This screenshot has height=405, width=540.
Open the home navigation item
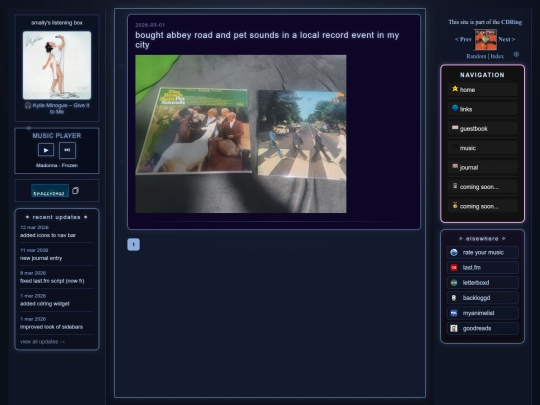click(x=482, y=90)
